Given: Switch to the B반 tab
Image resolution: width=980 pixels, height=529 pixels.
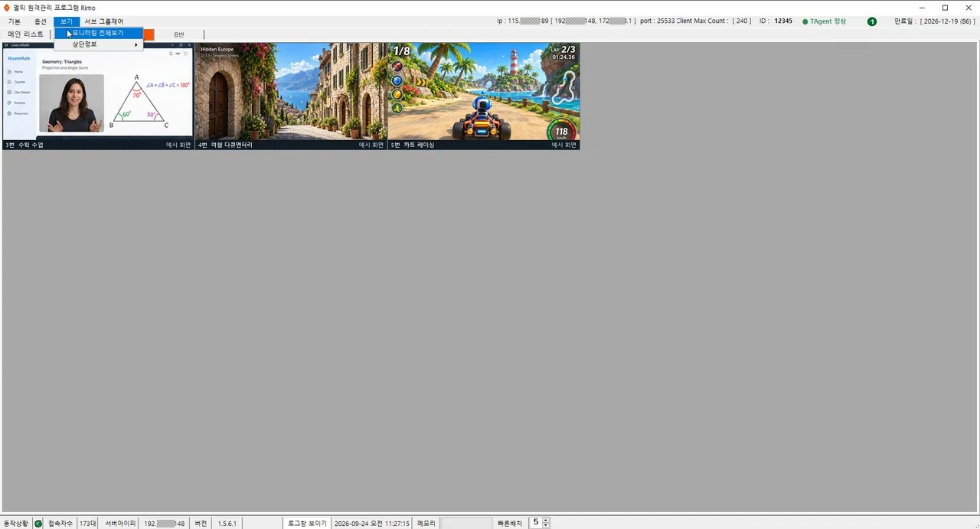Looking at the screenshot, I should (x=179, y=34).
